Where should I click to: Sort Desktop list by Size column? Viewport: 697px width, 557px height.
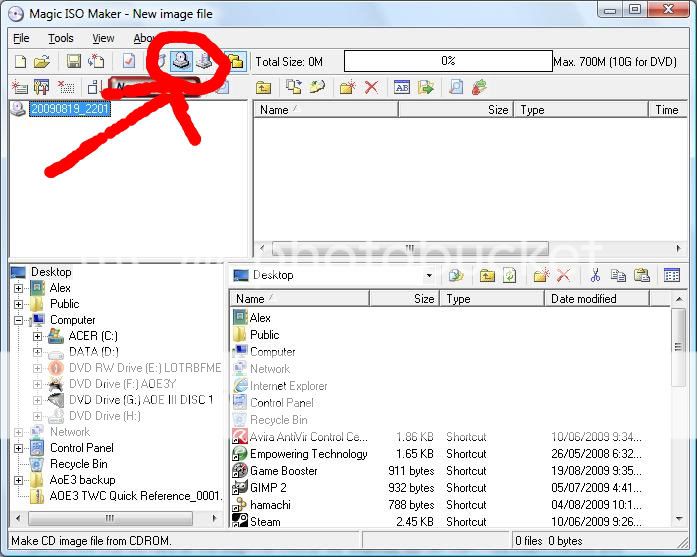tap(405, 299)
